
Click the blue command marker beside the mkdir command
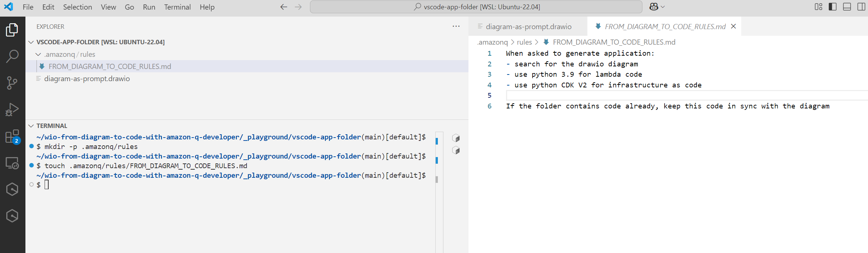click(32, 146)
